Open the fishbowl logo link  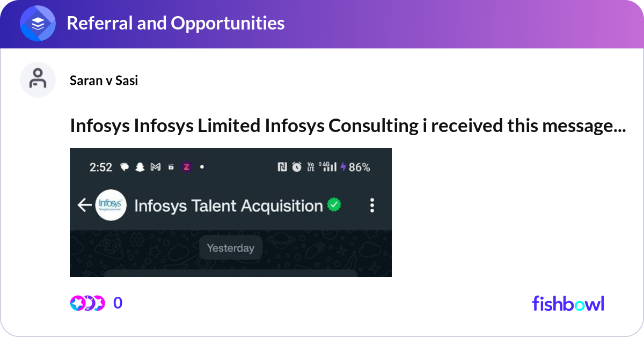[568, 304]
